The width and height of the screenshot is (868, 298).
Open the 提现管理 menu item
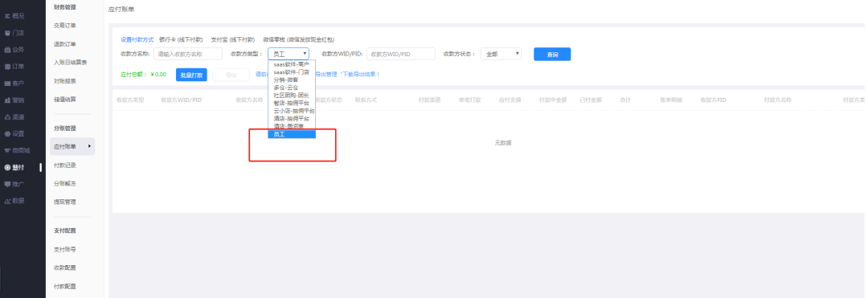click(x=65, y=202)
